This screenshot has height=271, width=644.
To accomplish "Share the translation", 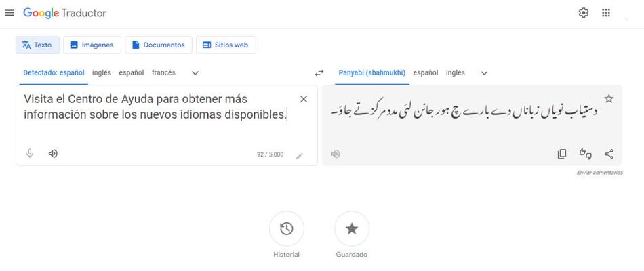I will 609,154.
